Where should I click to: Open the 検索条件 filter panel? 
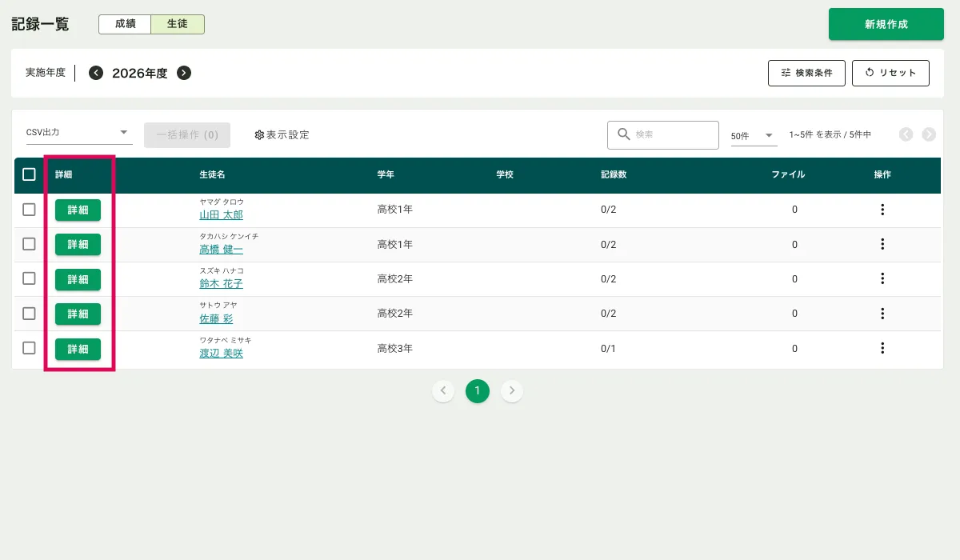806,73
